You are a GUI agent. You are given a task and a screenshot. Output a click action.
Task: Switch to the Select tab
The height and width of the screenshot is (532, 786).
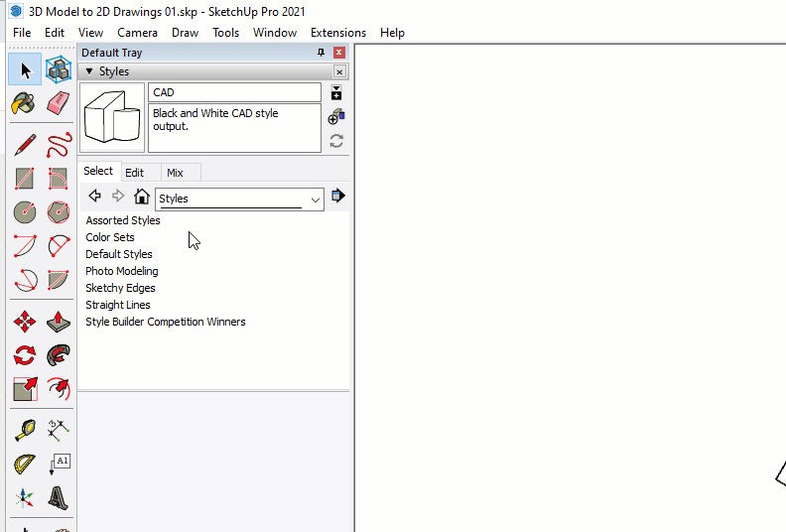tap(98, 171)
